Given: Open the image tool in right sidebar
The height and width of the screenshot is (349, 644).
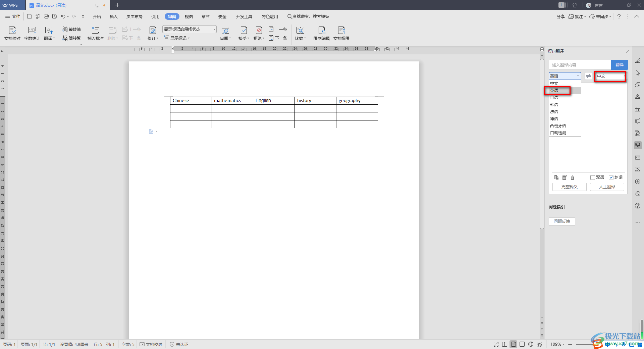Looking at the screenshot, I should tap(638, 169).
